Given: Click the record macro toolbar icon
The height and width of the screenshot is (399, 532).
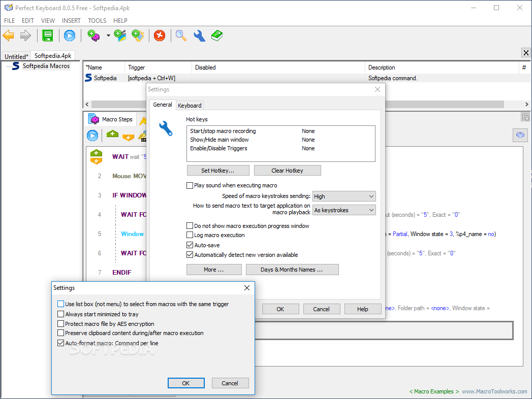Looking at the screenshot, I should (120, 36).
